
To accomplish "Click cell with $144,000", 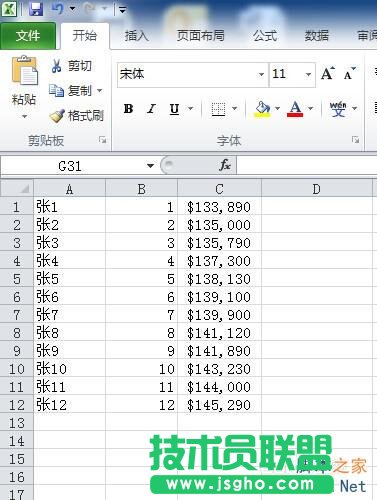I will (219, 387).
